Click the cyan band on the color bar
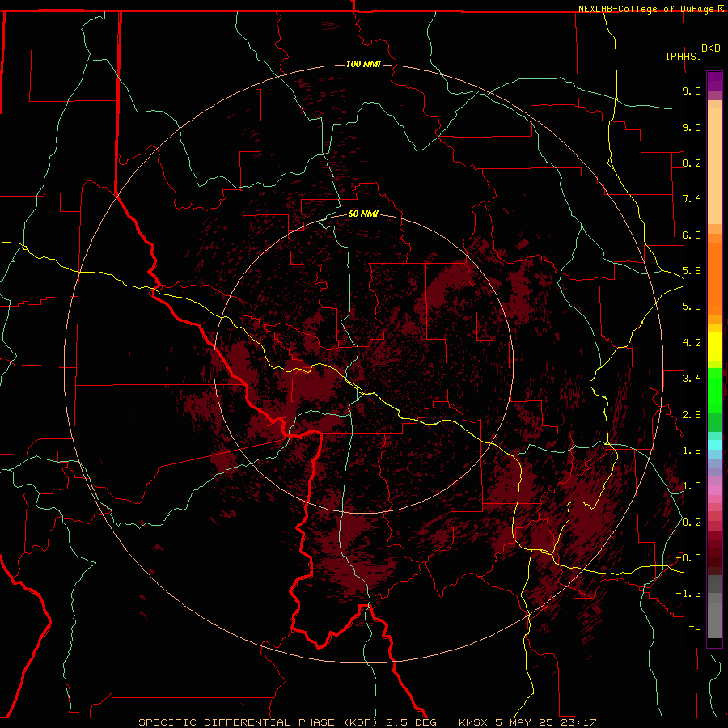 click(714, 445)
